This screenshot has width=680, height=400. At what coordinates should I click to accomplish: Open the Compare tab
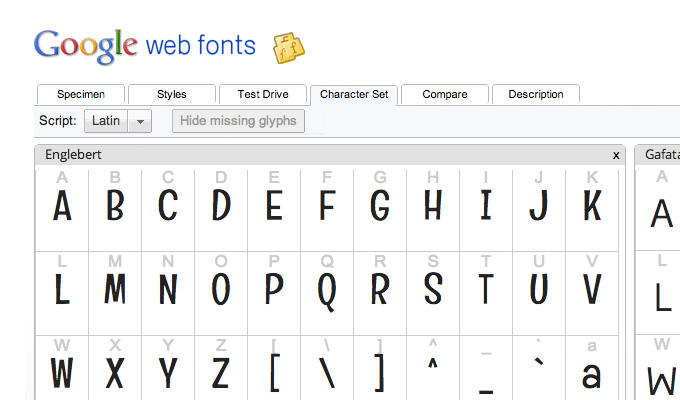pos(445,94)
